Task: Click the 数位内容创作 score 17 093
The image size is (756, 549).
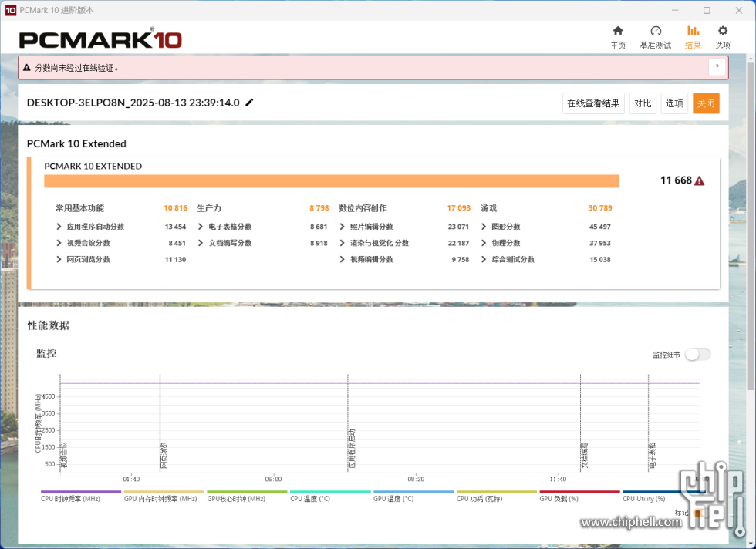Action: coord(458,208)
